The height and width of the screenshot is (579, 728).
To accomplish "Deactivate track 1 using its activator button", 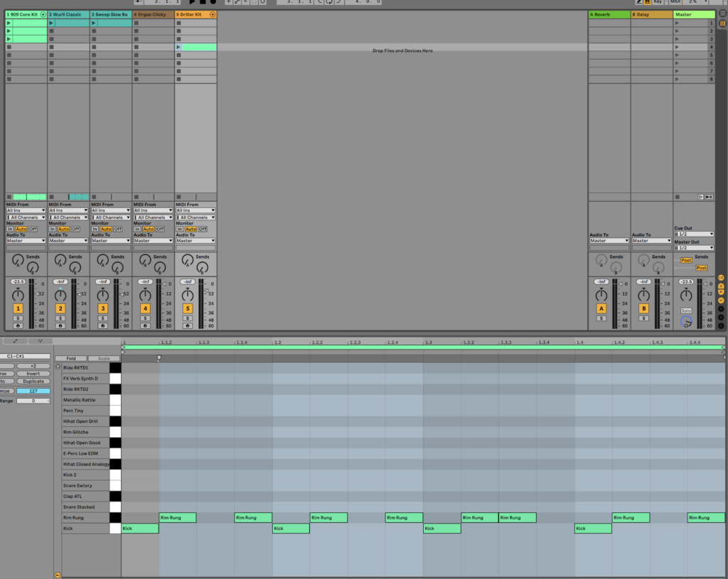I will (18, 308).
